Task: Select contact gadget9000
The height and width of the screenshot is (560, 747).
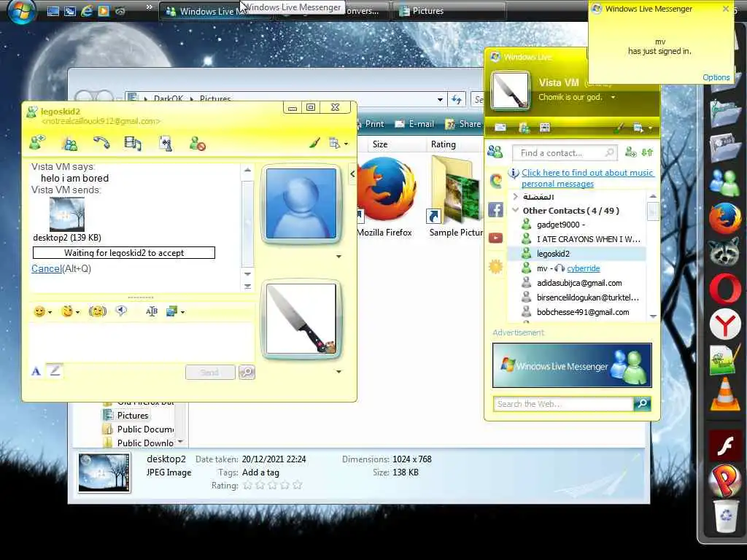Action: (576, 225)
